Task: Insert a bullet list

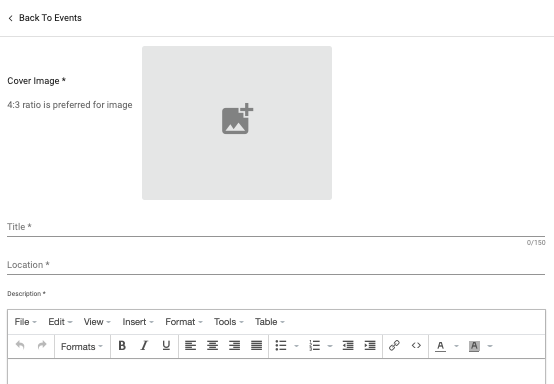Action: pyautogui.click(x=281, y=345)
